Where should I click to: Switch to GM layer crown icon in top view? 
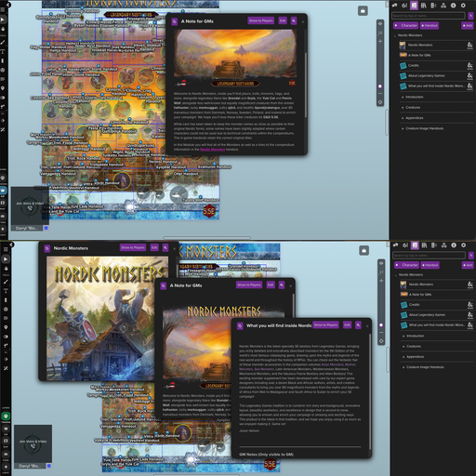tap(4, 191)
